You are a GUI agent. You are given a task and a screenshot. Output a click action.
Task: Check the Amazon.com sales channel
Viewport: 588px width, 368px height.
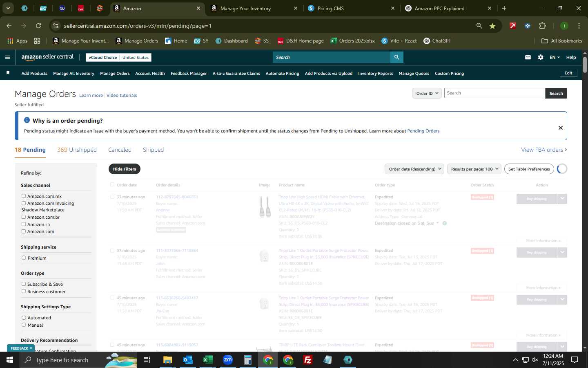pyautogui.click(x=24, y=231)
